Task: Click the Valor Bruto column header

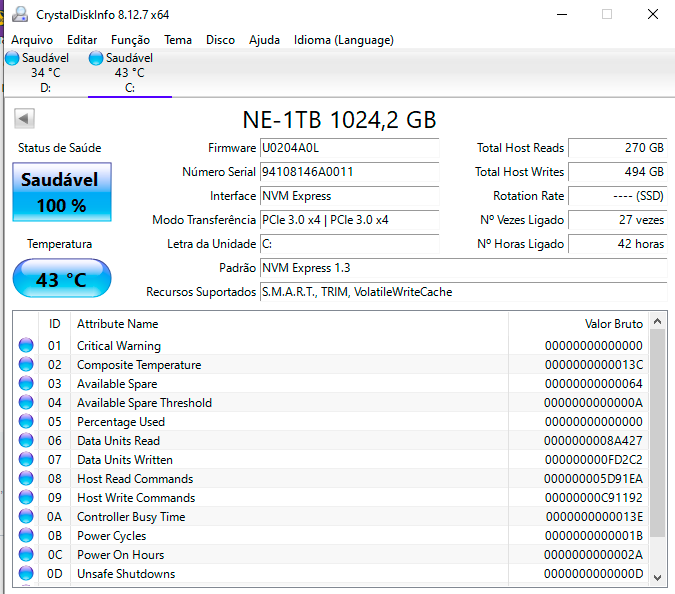Action: [578, 324]
